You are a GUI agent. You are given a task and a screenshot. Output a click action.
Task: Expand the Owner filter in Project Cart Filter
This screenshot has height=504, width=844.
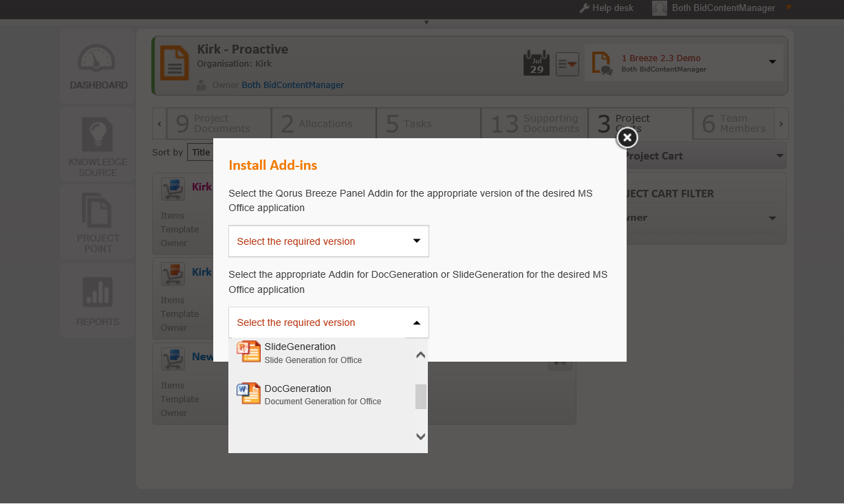(x=772, y=218)
